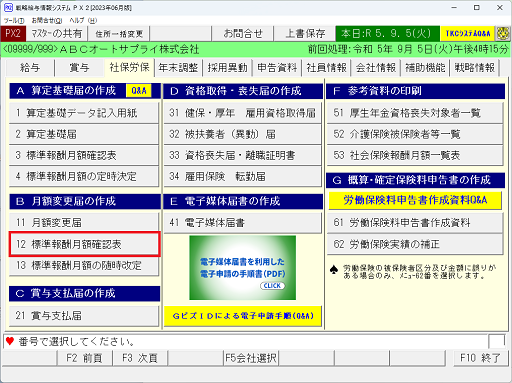Open the TKC mascot icon at top right
This screenshot has width=512, height=383.
tap(503, 33)
